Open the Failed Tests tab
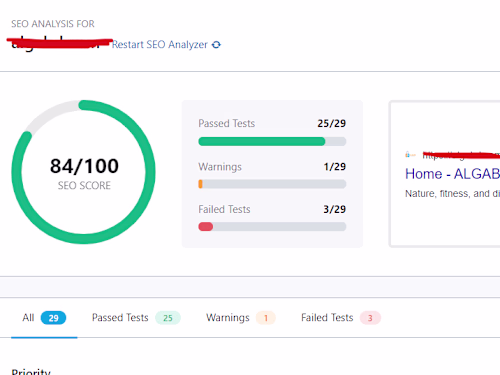 click(x=341, y=318)
